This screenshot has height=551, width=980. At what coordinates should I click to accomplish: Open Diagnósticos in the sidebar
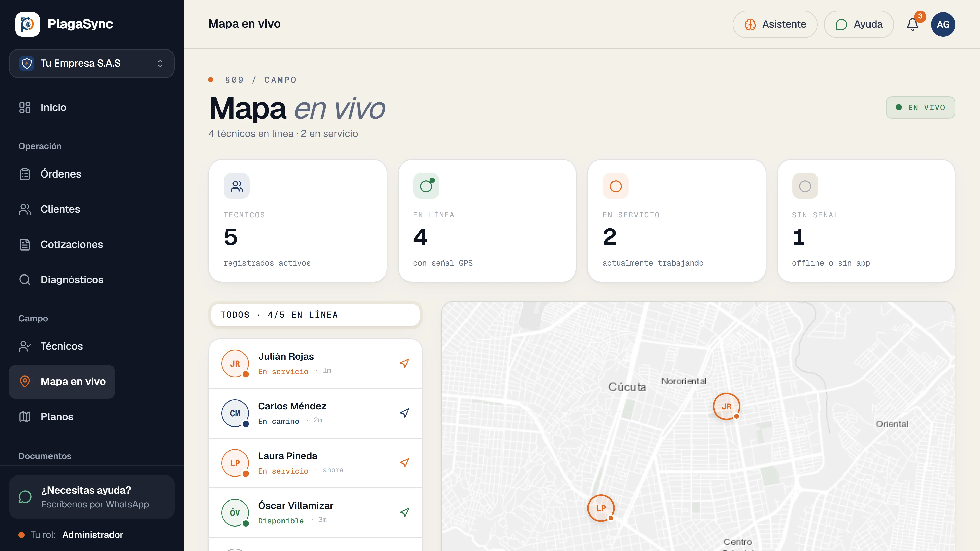click(61, 280)
